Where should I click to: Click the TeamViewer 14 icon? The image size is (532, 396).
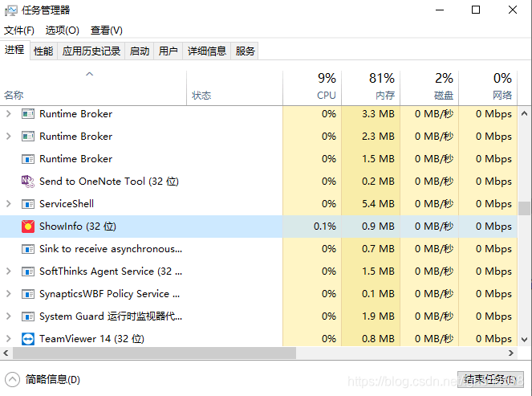pyautogui.click(x=28, y=339)
